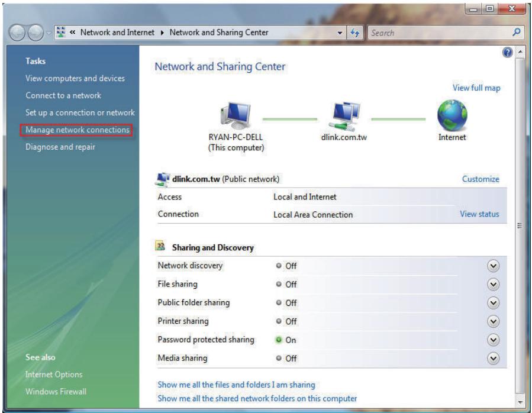532x413 pixels.
Task: Open Windows Firewall under See also
Action: pos(56,391)
